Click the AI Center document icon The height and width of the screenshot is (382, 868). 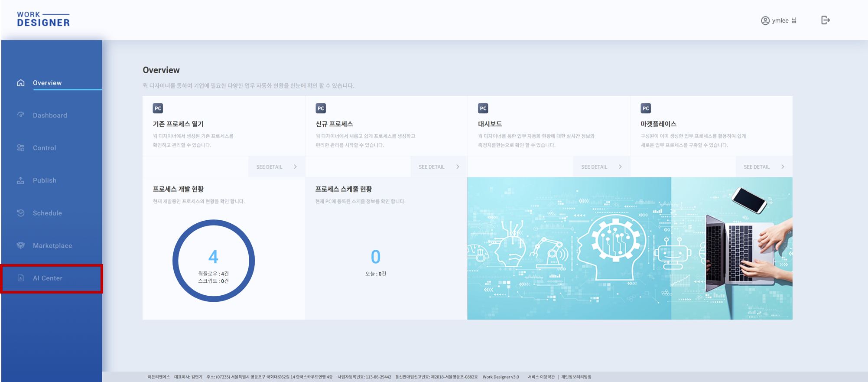pyautogui.click(x=21, y=278)
